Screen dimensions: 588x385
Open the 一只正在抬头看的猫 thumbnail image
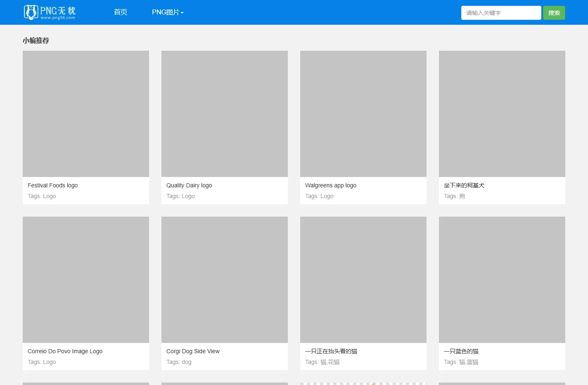[363, 280]
